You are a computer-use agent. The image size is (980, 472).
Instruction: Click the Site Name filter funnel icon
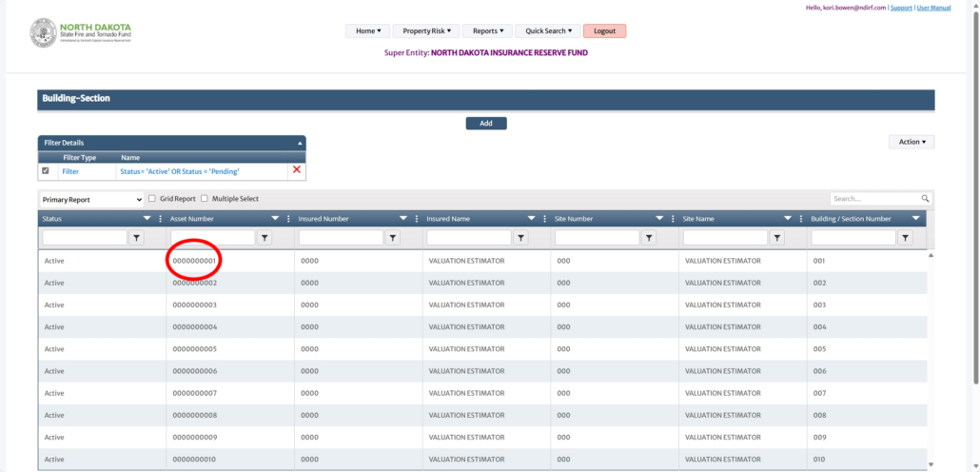tap(777, 238)
